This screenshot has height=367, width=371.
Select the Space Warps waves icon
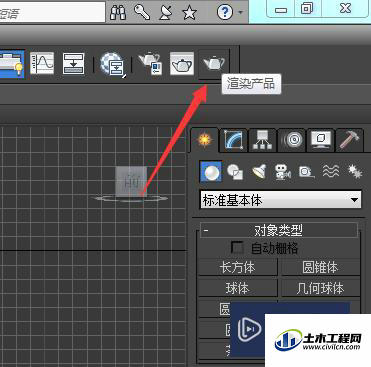pos(331,171)
